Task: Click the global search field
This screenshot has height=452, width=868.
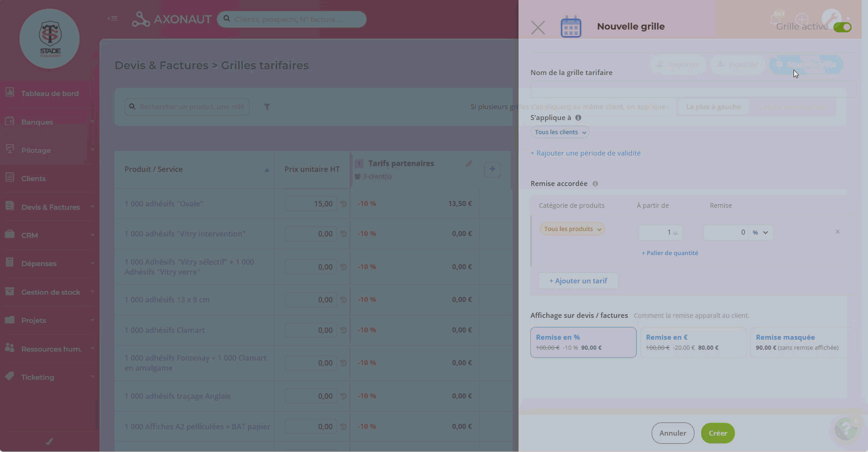Action: click(291, 19)
